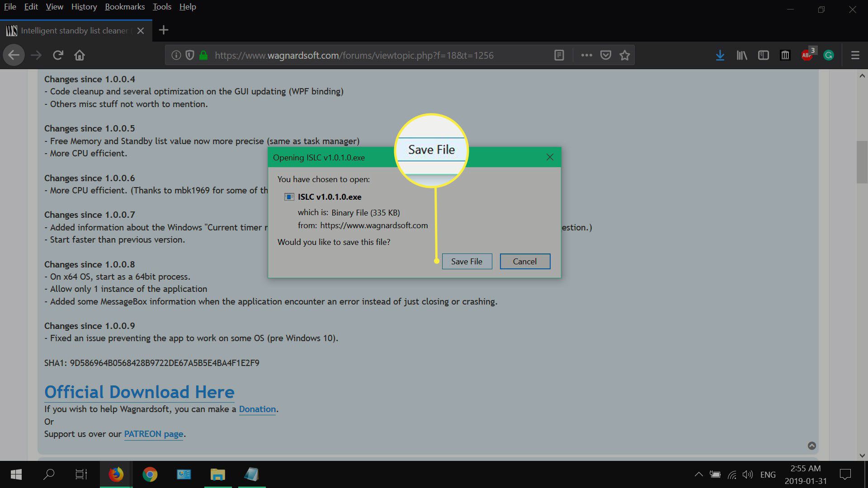Show hidden system tray icons
The image size is (868, 488).
(698, 474)
